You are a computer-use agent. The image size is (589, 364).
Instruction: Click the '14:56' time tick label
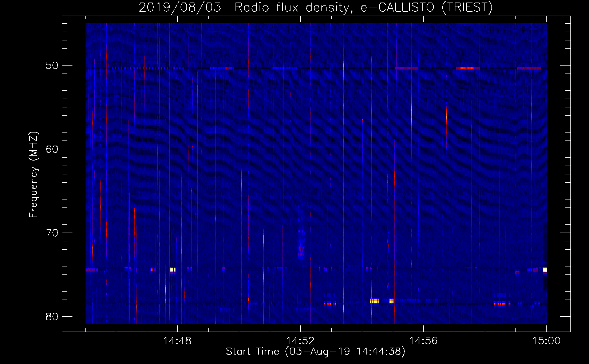[423, 341]
